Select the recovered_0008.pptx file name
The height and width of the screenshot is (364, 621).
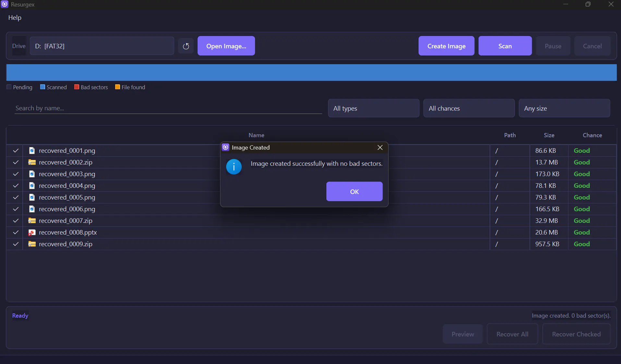pyautogui.click(x=68, y=232)
